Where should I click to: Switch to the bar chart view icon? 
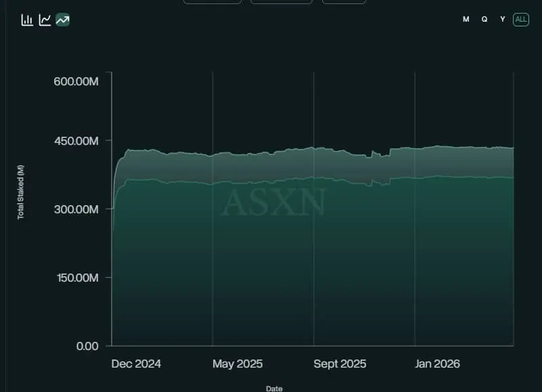27,20
